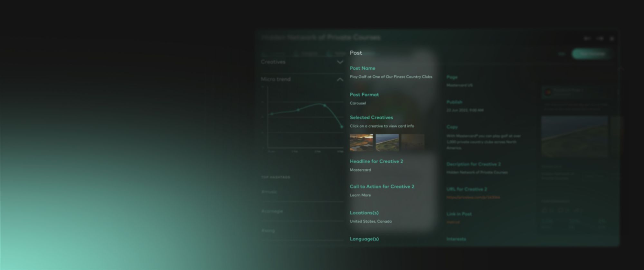Open the orange Link in Post link

tap(453, 222)
